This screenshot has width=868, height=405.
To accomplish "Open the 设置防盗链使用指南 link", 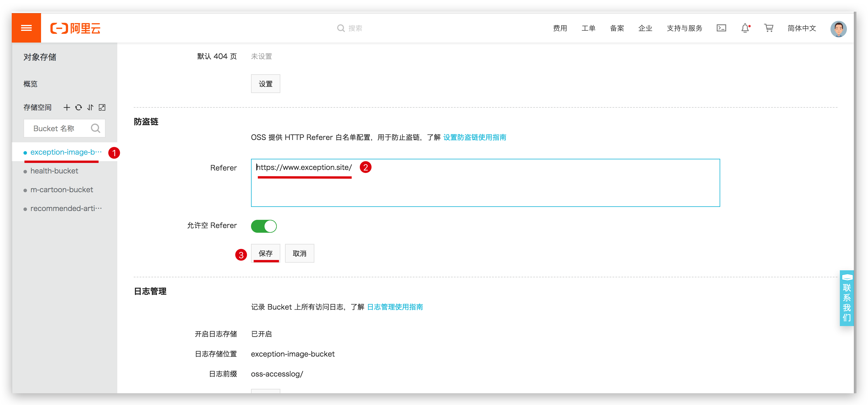I will click(x=474, y=137).
